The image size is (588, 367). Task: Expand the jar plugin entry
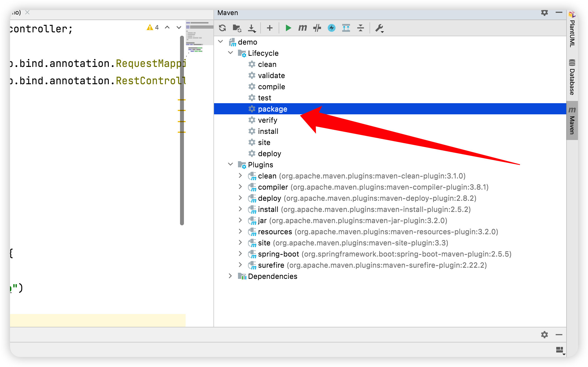click(240, 220)
